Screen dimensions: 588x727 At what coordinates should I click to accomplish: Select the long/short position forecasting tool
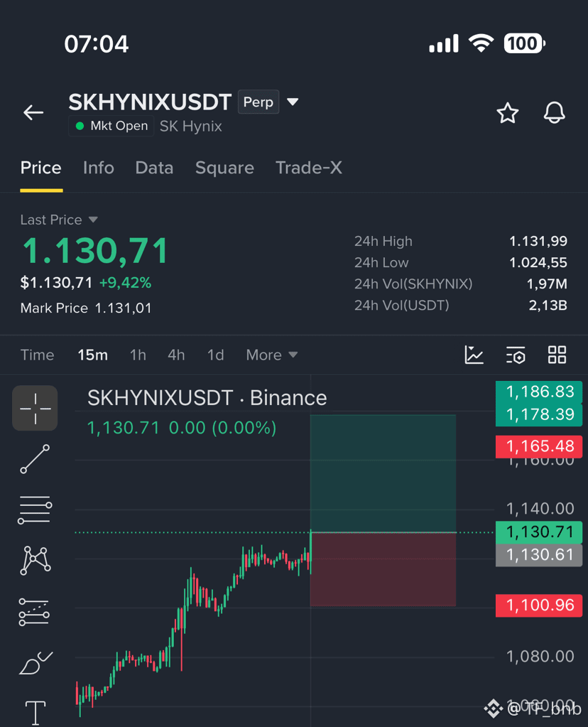(34, 612)
